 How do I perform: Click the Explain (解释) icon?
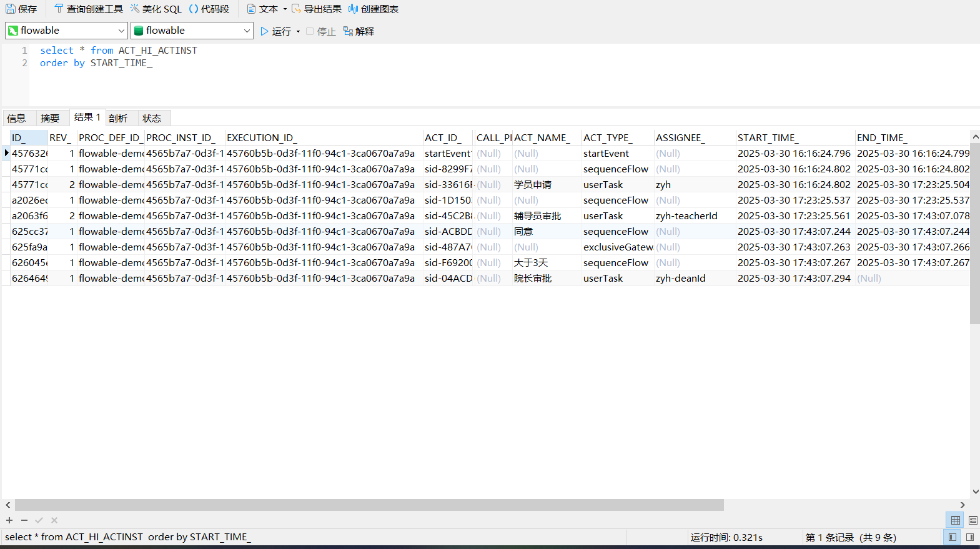click(348, 31)
